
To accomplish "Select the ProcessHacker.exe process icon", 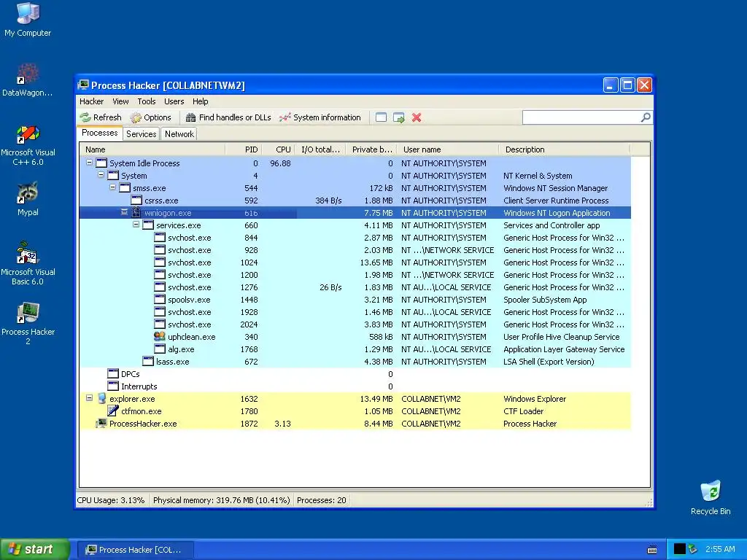I will tap(101, 423).
